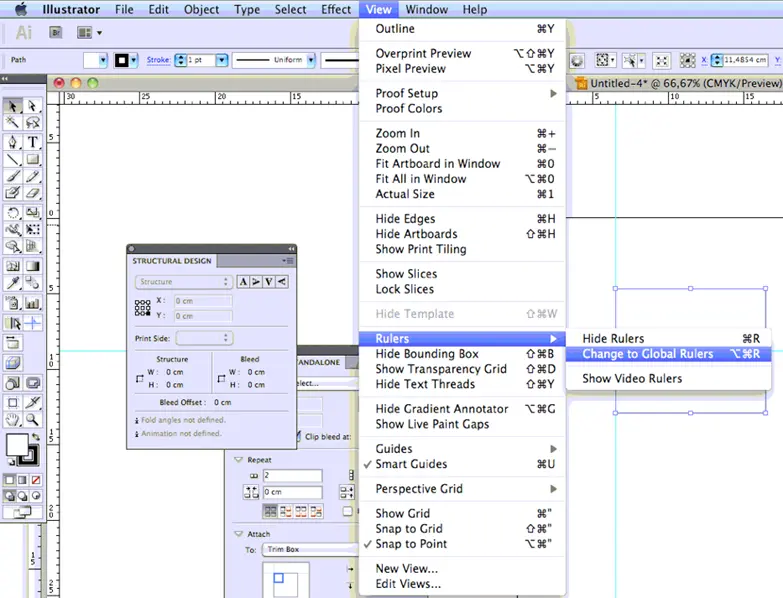The image size is (783, 598).
Task: Select the Hand tool
Action: (13, 420)
